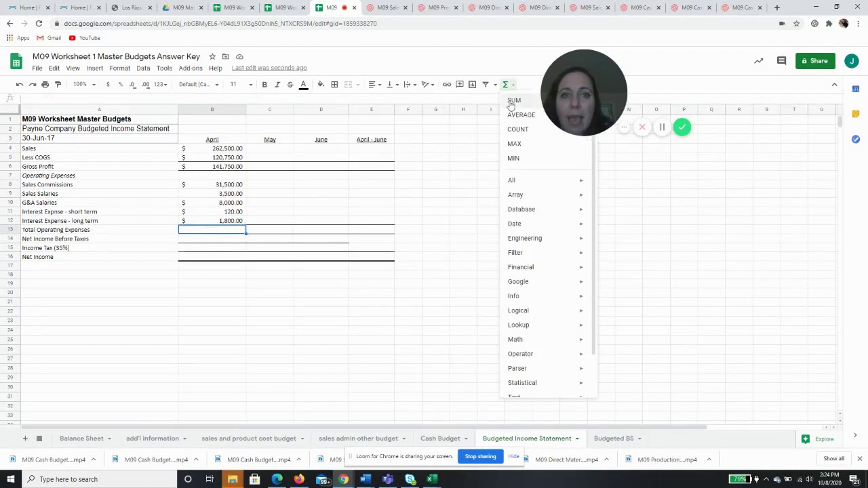Select SUM from functions list

click(545, 100)
